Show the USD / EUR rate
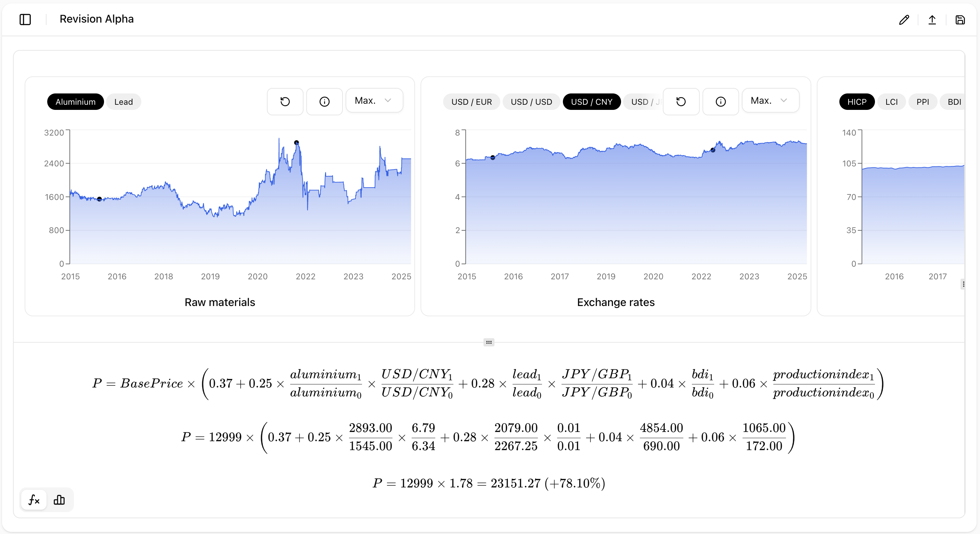 (472, 101)
